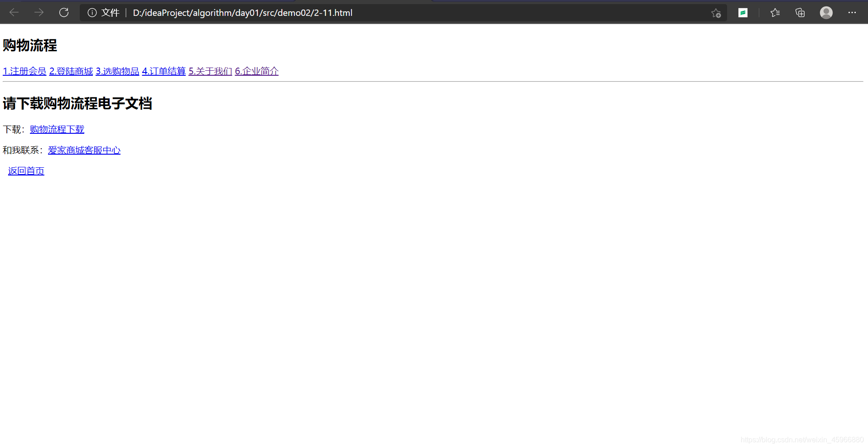Click the browser back arrow
The width and height of the screenshot is (868, 448).
coord(14,13)
